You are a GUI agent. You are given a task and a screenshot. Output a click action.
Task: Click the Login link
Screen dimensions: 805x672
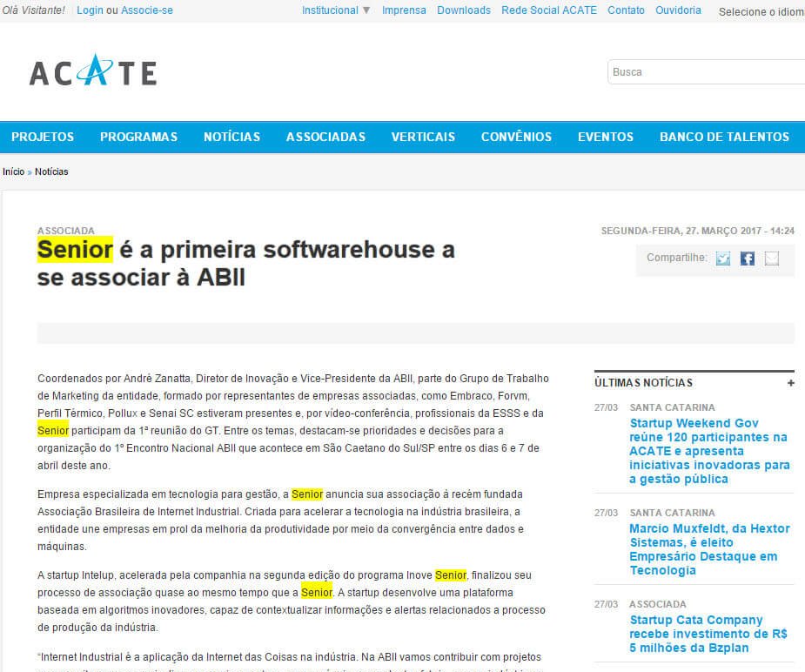coord(90,10)
